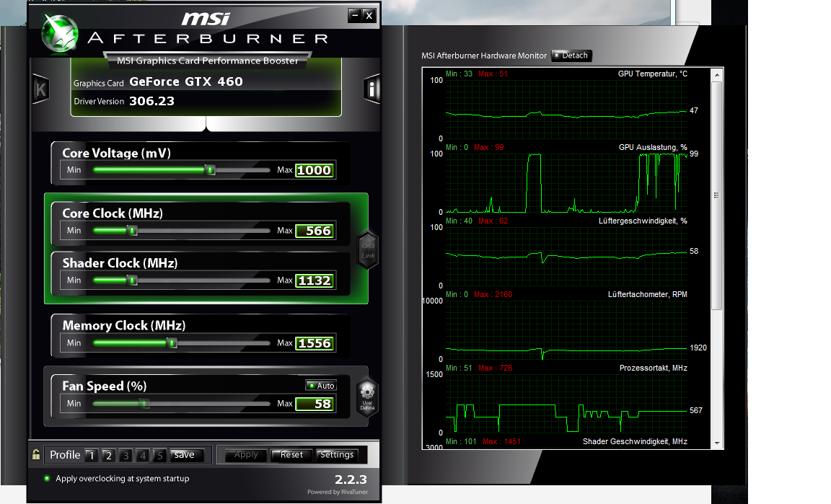
Task: Toggle the Auto fan speed button
Action: pos(321,385)
